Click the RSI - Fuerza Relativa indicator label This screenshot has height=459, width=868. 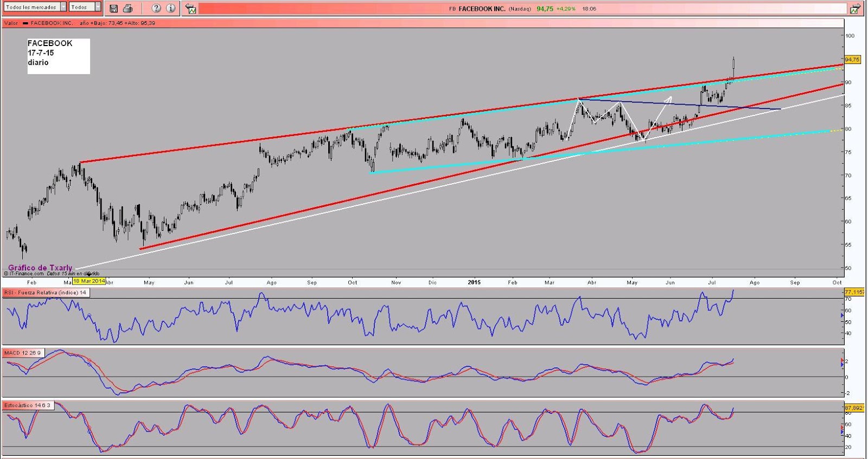coord(46,293)
